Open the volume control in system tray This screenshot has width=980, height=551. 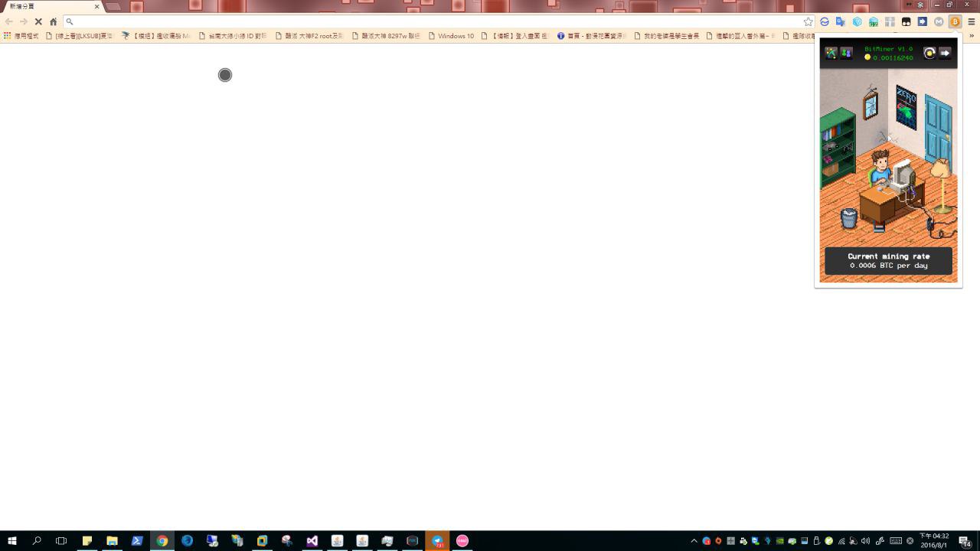pyautogui.click(x=865, y=541)
